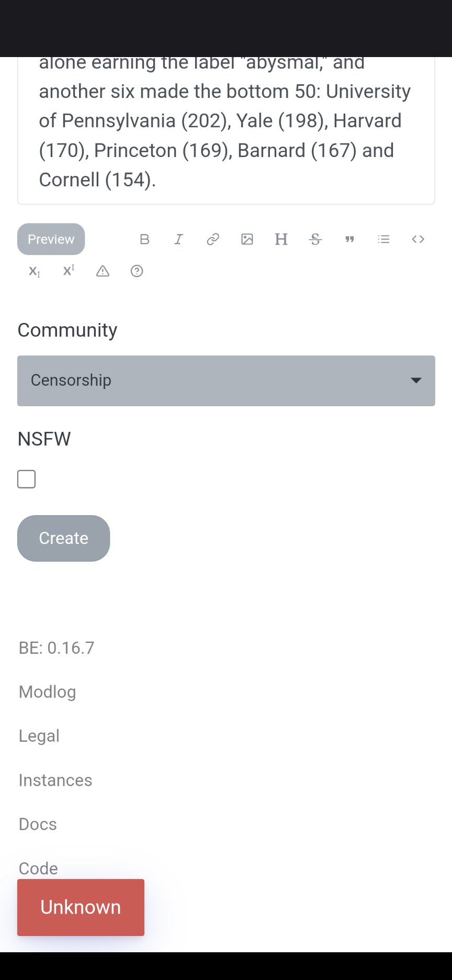Open the Modlog page
The image size is (452, 980).
tap(47, 692)
